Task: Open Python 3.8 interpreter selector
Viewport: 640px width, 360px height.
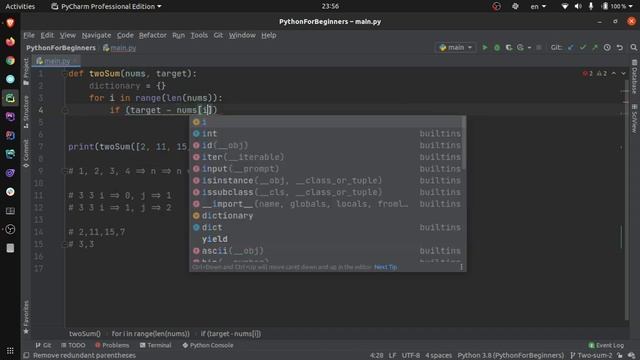Action: coord(511,356)
